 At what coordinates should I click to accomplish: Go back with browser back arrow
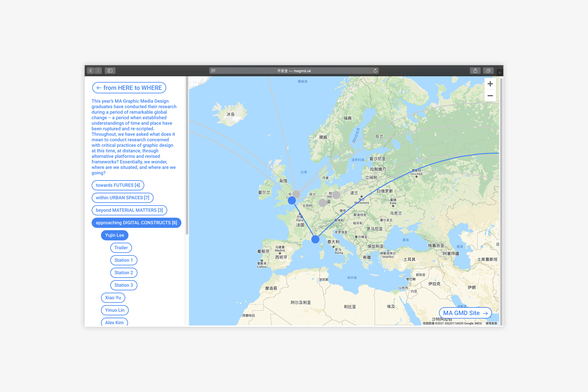point(91,71)
